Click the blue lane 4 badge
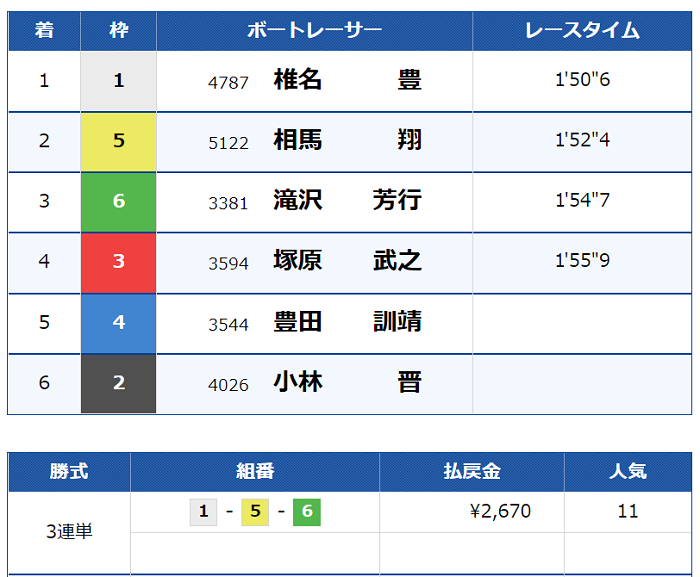 118,322
